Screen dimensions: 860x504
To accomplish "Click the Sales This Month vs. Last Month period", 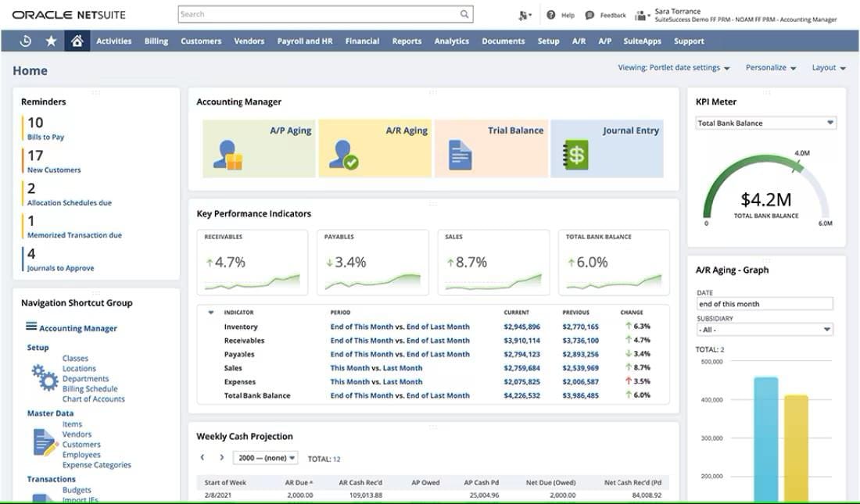I will (376, 368).
